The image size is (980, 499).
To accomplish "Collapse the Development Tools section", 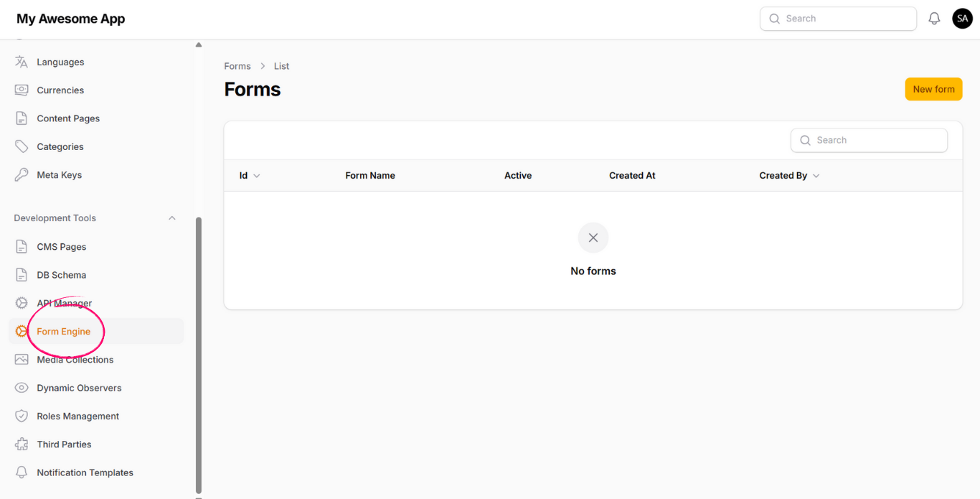I will (171, 218).
